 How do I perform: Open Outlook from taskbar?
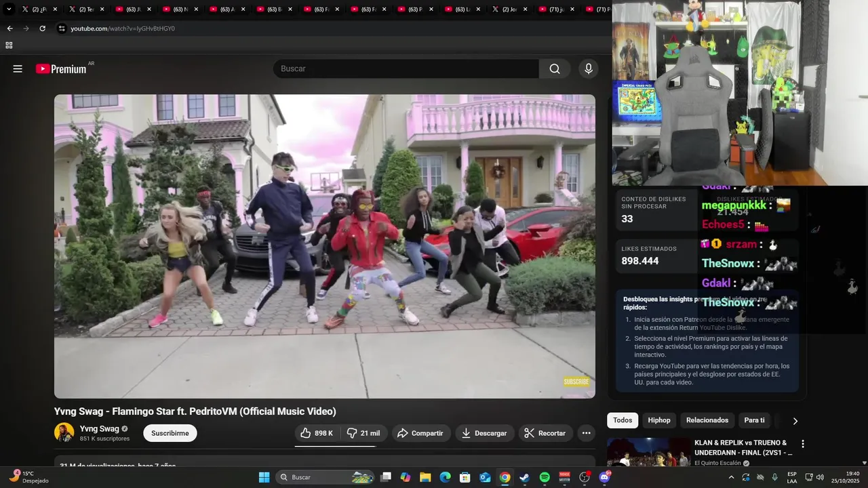[x=485, y=477]
